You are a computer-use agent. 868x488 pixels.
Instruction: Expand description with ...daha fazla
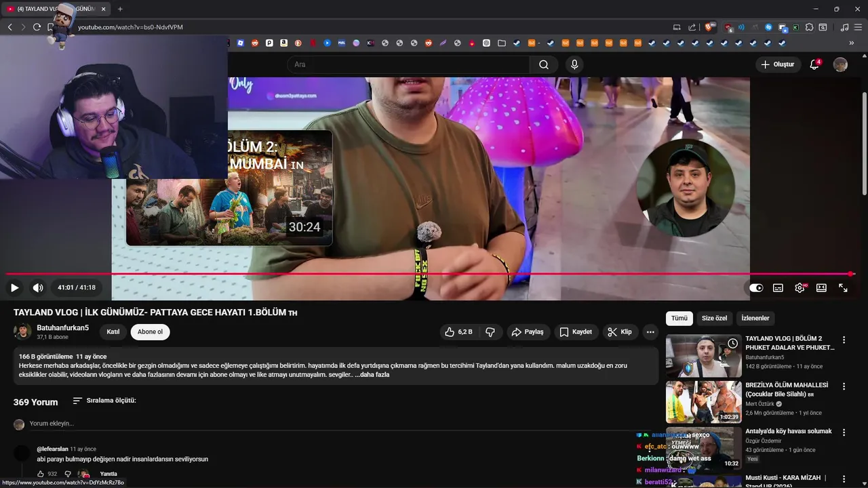(x=372, y=375)
